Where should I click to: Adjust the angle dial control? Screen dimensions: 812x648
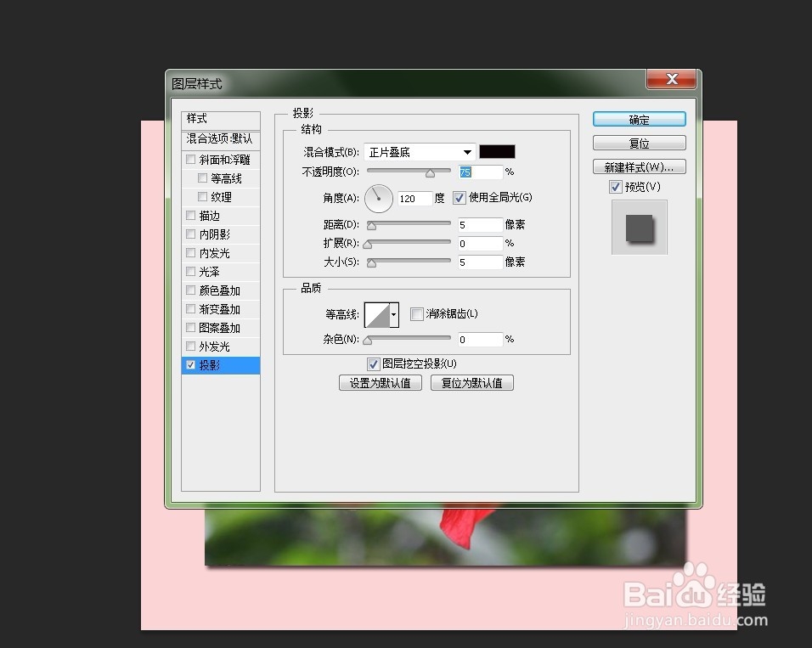pyautogui.click(x=377, y=198)
